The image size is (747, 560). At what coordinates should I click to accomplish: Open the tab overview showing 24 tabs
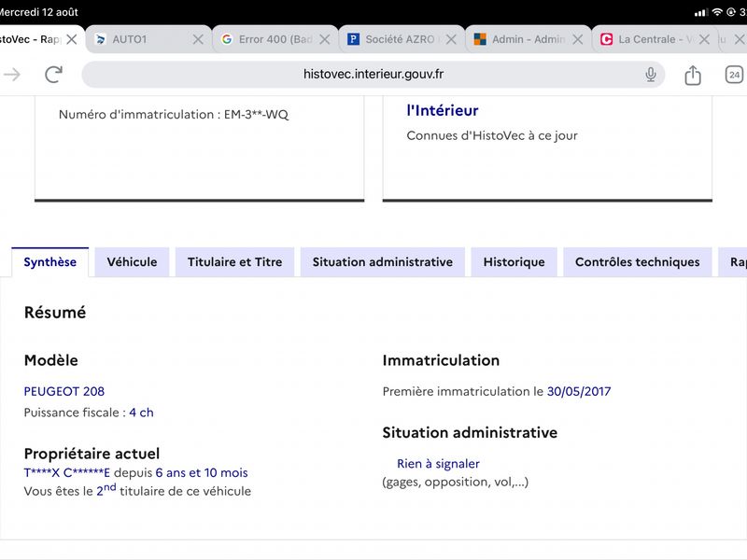734,75
